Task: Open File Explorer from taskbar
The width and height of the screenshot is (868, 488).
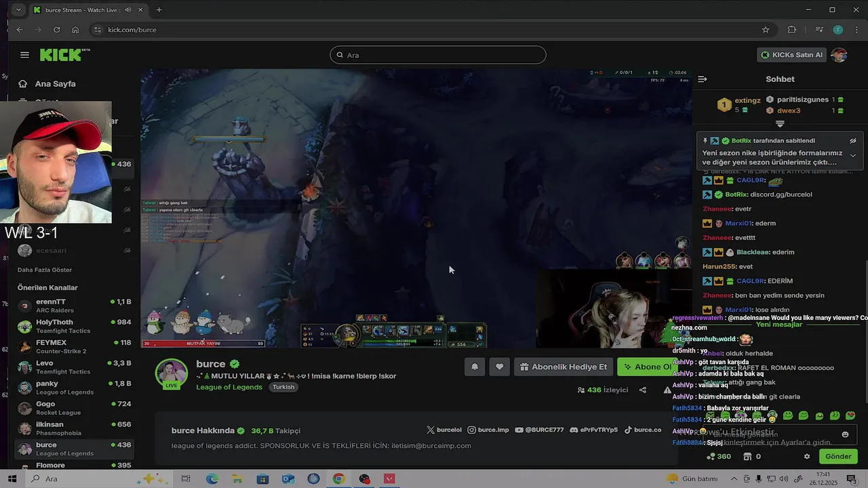Action: [237, 479]
